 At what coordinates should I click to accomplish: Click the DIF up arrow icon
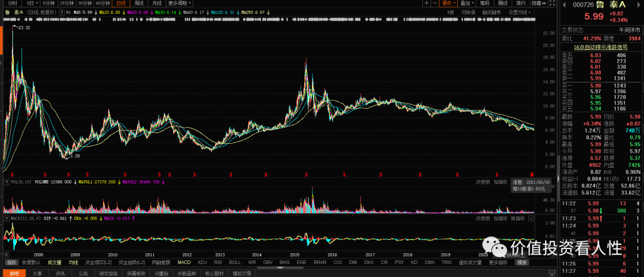(70, 218)
